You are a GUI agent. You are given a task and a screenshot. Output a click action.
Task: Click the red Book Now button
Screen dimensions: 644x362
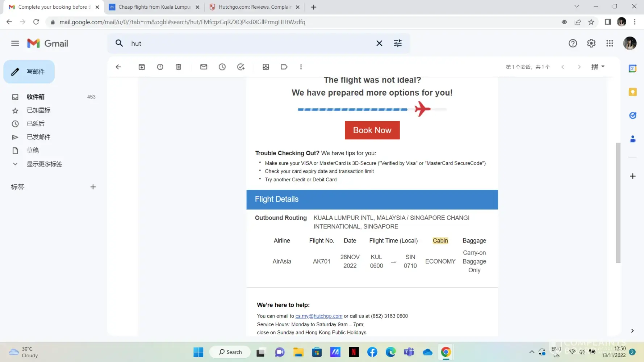[x=372, y=130]
